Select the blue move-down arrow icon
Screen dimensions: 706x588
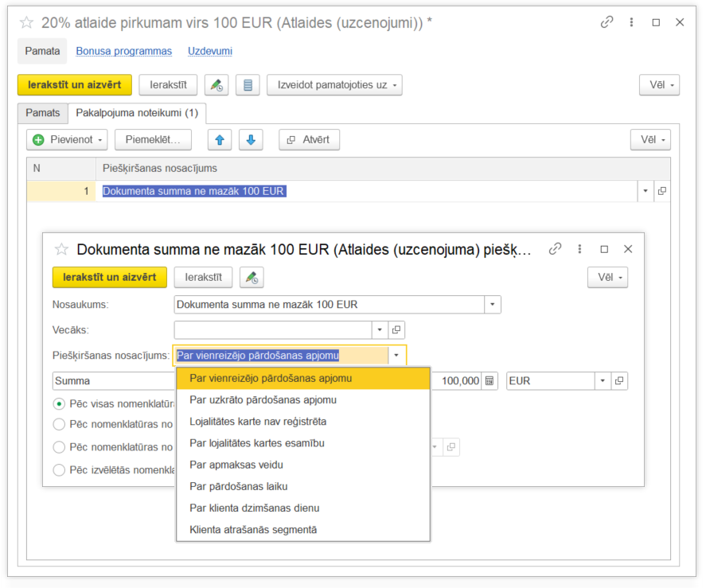pos(252,139)
